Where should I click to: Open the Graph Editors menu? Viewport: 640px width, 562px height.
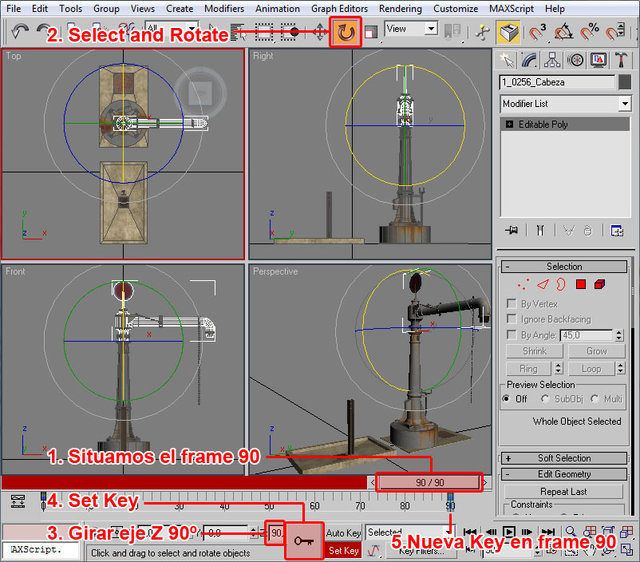(x=338, y=8)
